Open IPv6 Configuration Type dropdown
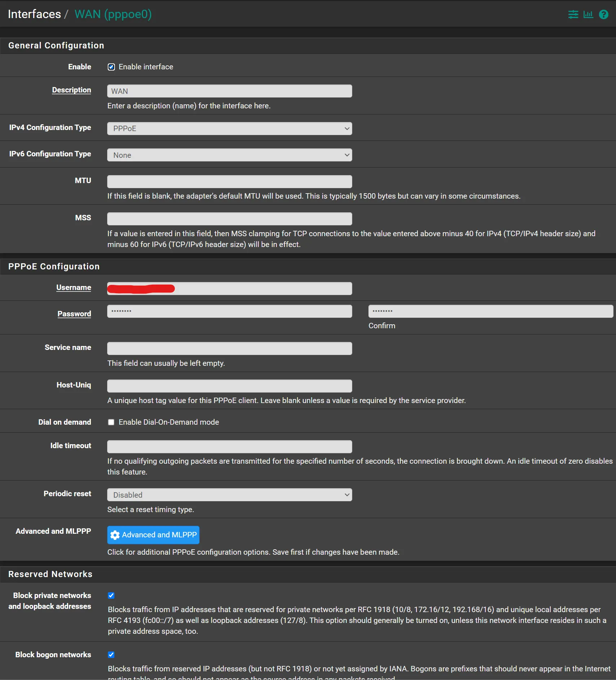Viewport: 616px width, 680px height. [x=230, y=155]
